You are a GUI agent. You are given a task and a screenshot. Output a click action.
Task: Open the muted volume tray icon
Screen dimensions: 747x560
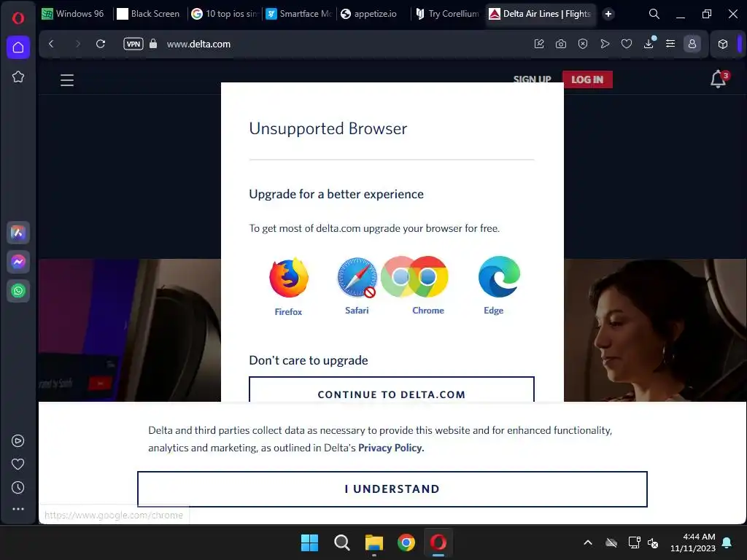pos(653,542)
